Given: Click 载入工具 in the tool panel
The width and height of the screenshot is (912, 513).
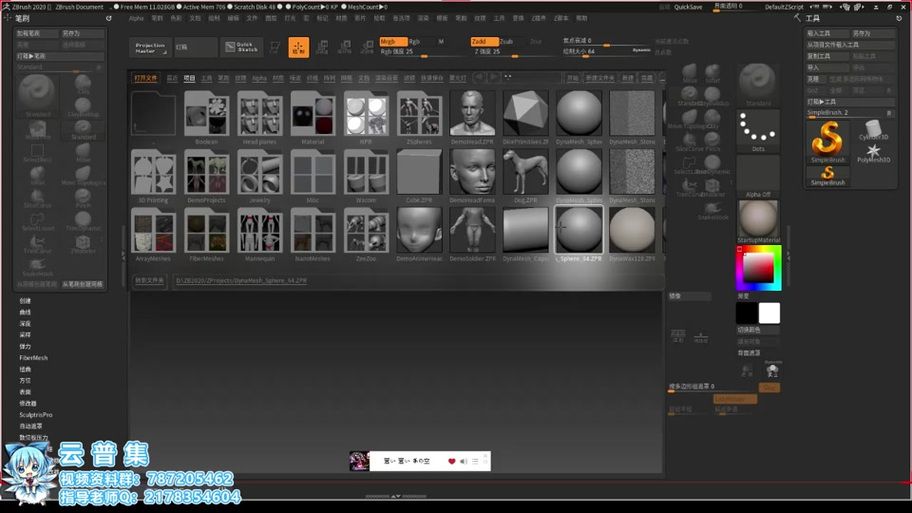Looking at the screenshot, I should tap(827, 34).
